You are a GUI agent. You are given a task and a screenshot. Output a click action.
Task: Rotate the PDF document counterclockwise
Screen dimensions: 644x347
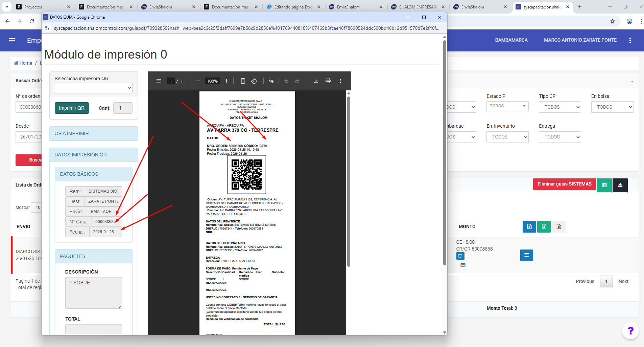254,81
